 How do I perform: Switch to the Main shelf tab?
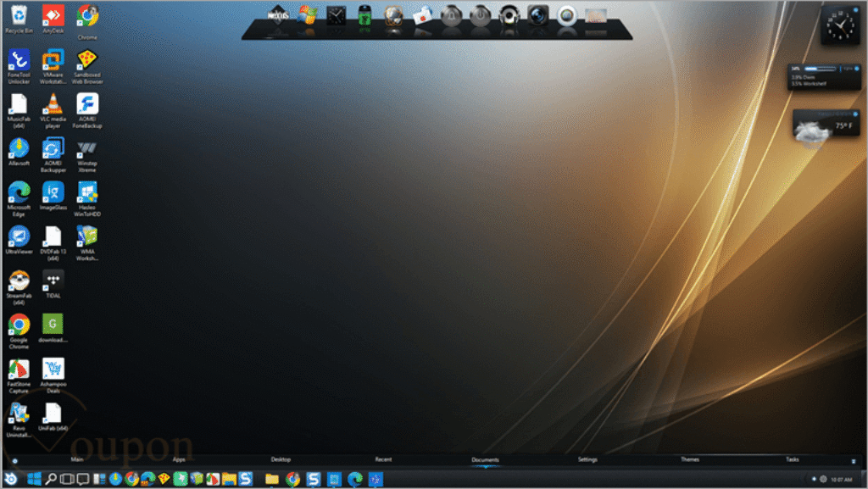click(77, 459)
